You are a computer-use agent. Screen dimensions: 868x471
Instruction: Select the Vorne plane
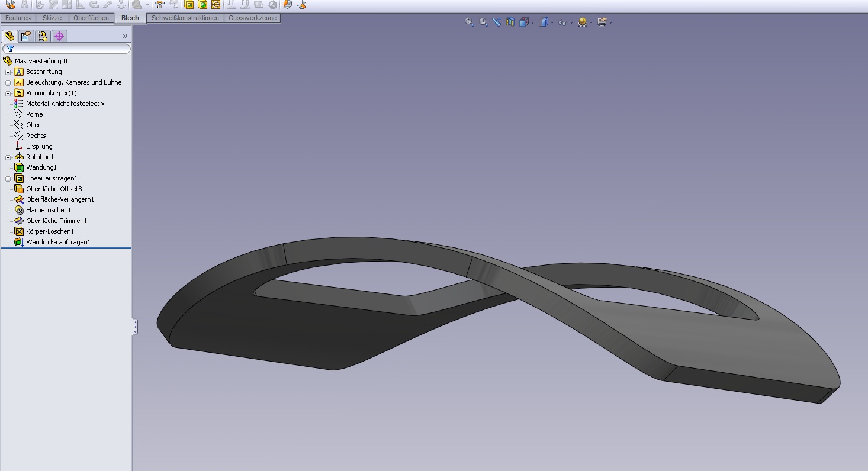pos(34,114)
